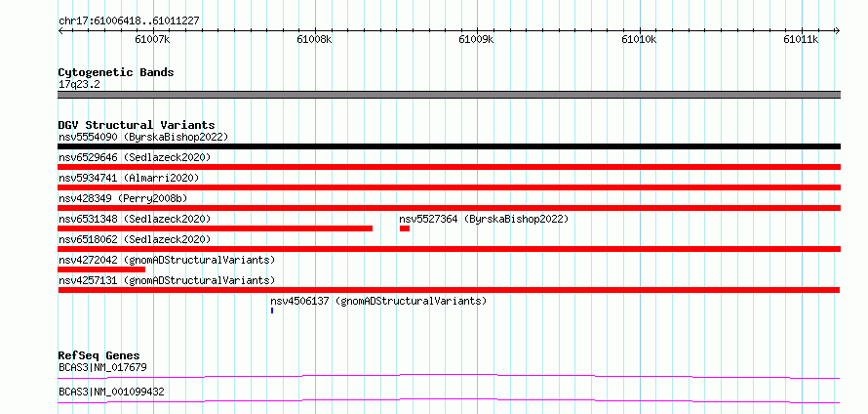
Task: Click the magenta BCAS3 NM_001099432 transcript line
Action: [449, 400]
